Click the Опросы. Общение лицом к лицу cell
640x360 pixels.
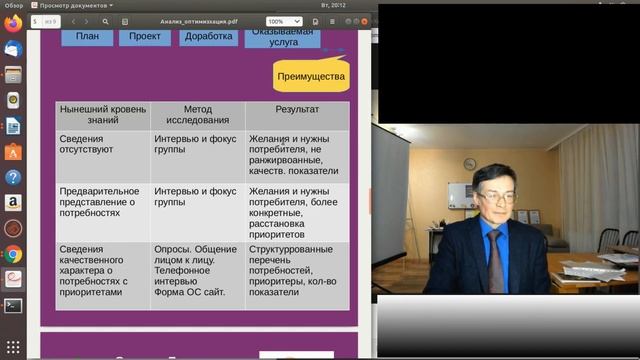(198, 276)
